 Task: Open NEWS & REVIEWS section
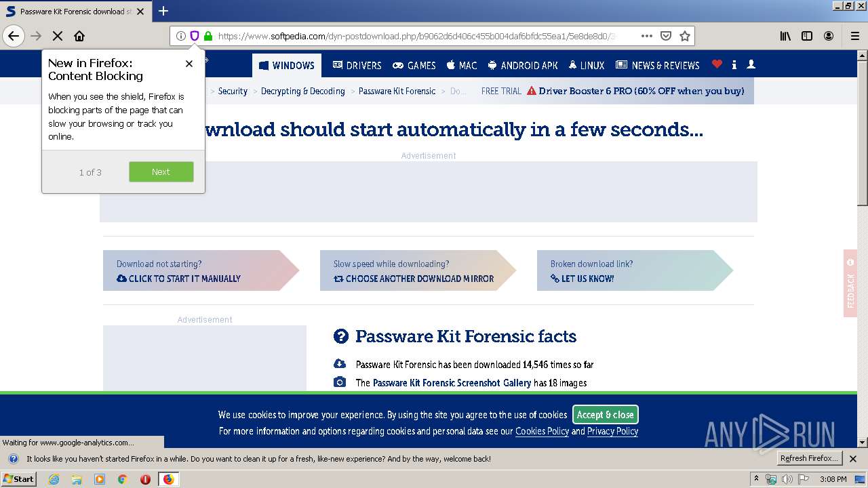point(658,65)
